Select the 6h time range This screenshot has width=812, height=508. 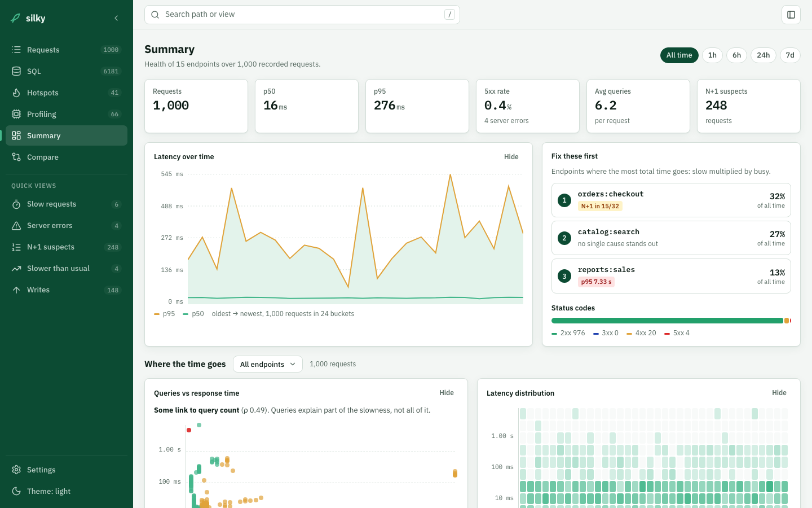pos(736,55)
